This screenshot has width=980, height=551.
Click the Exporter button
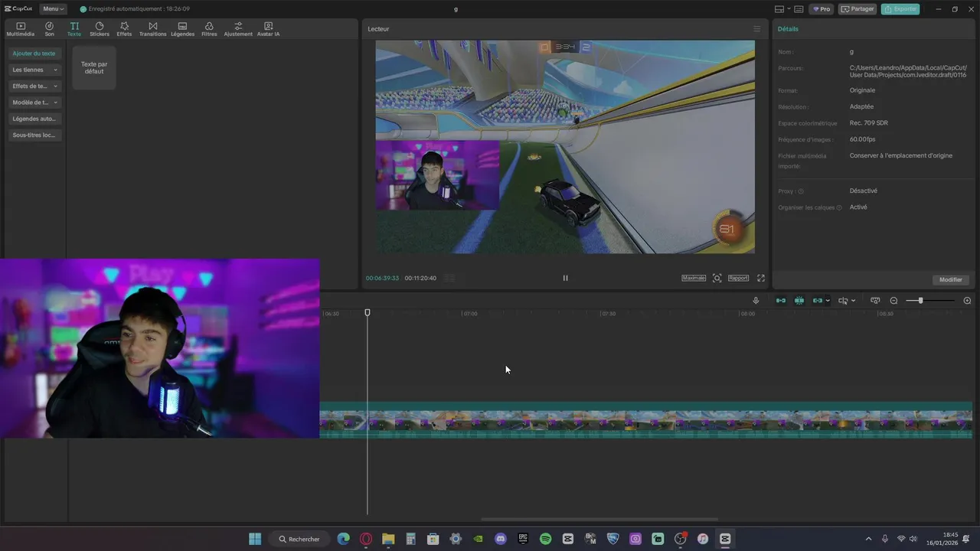900,9
